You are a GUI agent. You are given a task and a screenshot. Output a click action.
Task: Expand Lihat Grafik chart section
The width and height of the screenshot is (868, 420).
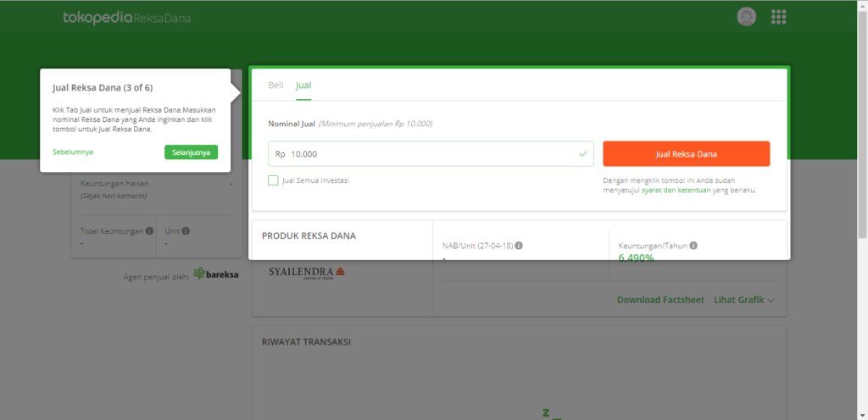pos(744,300)
